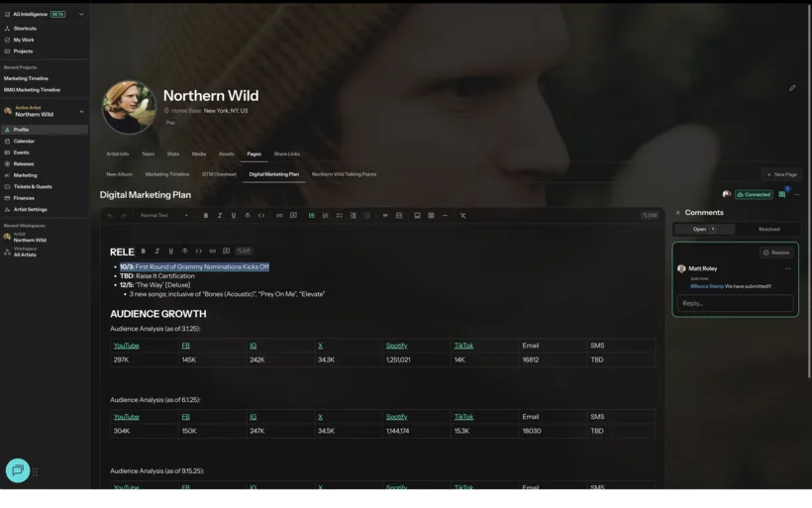Close the Comments panel

point(677,213)
